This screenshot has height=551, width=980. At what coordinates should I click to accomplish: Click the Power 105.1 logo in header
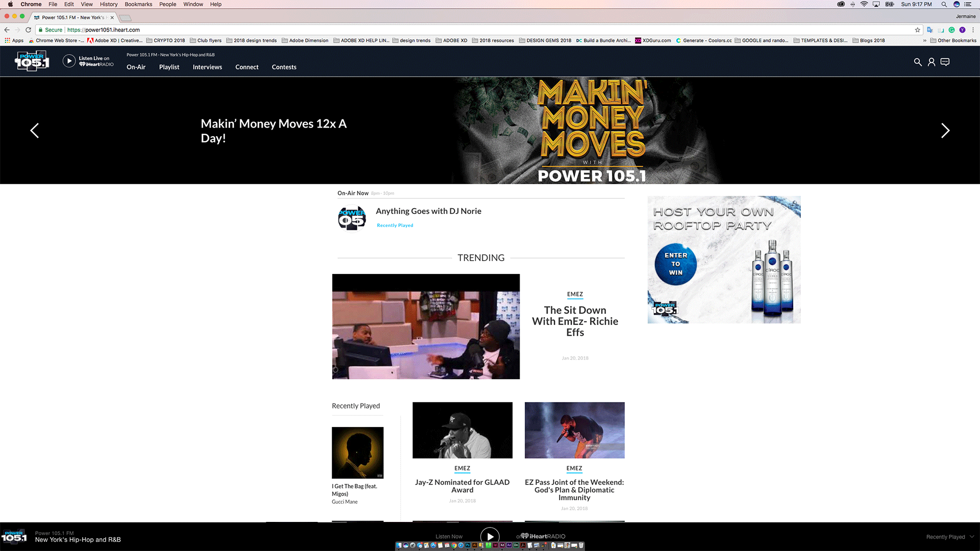coord(32,61)
